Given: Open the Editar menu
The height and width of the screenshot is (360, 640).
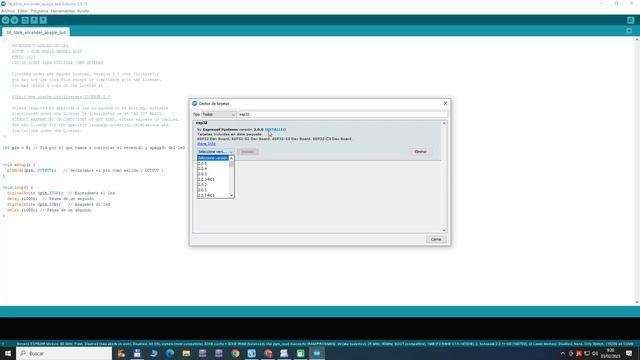Looking at the screenshot, I should 22,11.
